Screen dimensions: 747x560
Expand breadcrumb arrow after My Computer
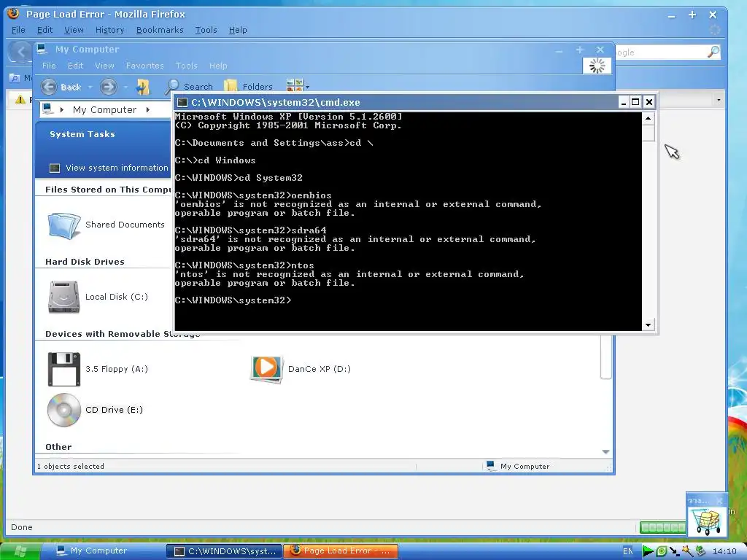(x=147, y=109)
